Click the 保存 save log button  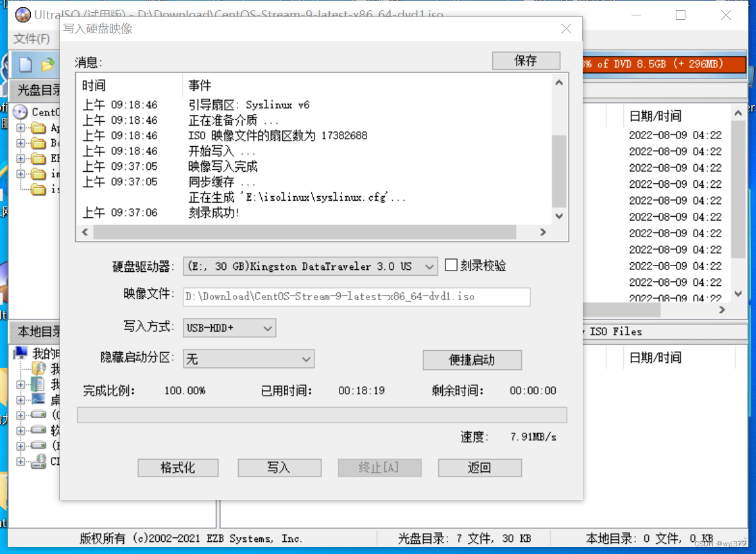(526, 61)
